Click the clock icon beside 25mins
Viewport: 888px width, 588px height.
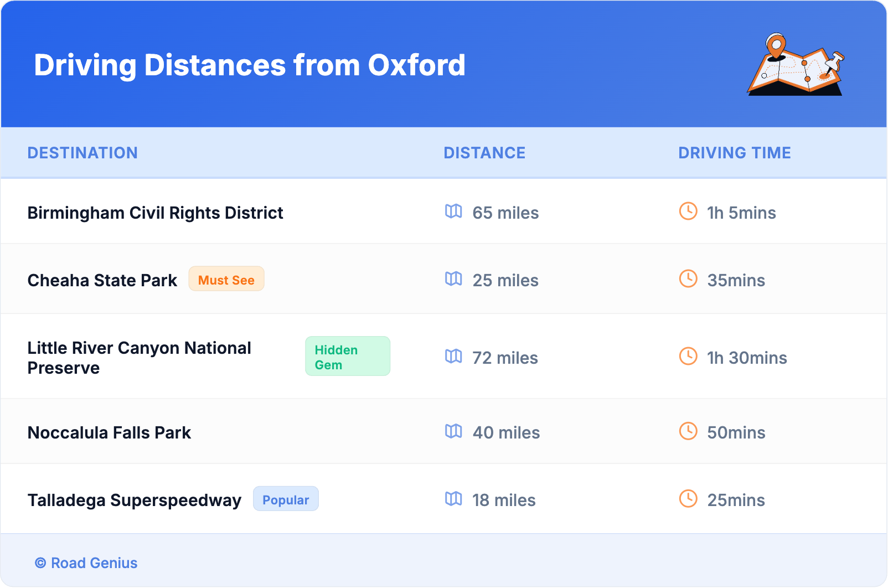[688, 499]
